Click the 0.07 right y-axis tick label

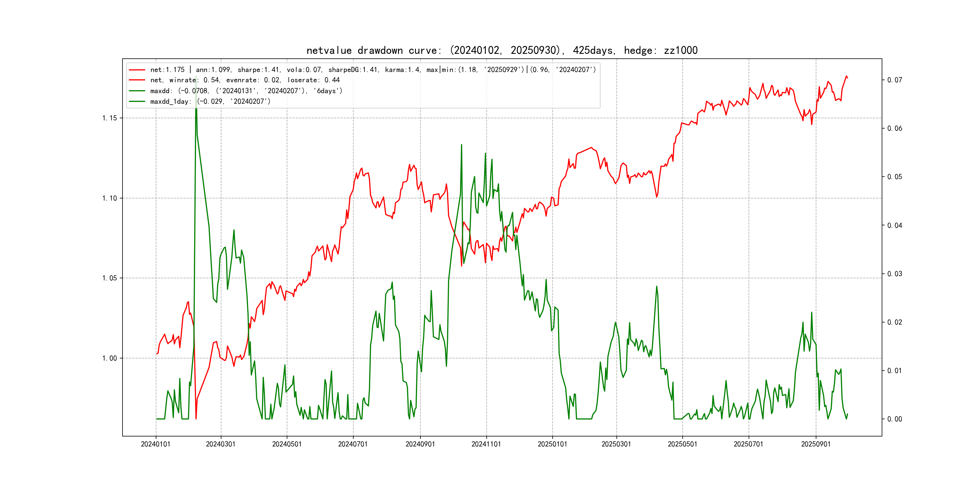[894, 80]
